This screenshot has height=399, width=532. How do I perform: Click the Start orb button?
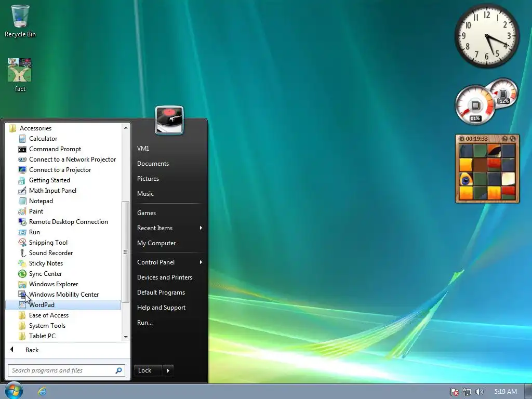tap(14, 390)
